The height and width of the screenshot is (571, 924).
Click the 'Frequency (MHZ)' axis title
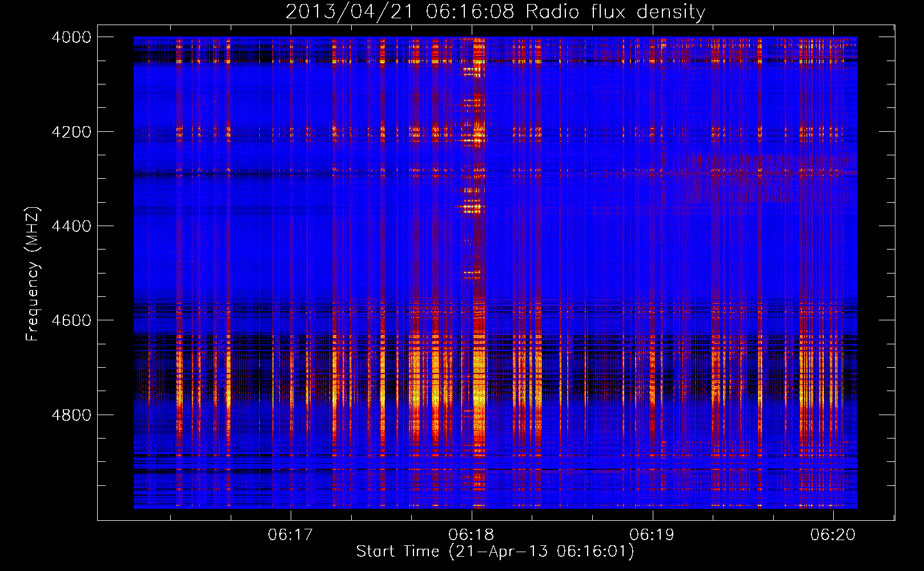[33, 274]
